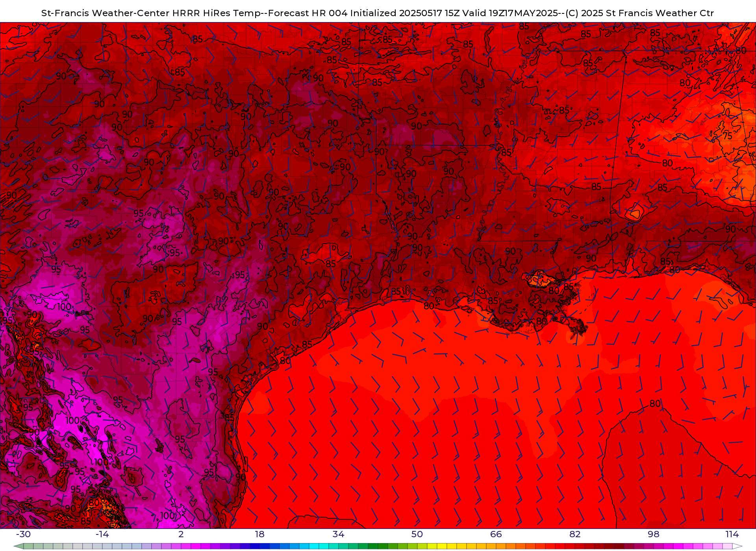Click the 50 colorbar label

coord(417,534)
